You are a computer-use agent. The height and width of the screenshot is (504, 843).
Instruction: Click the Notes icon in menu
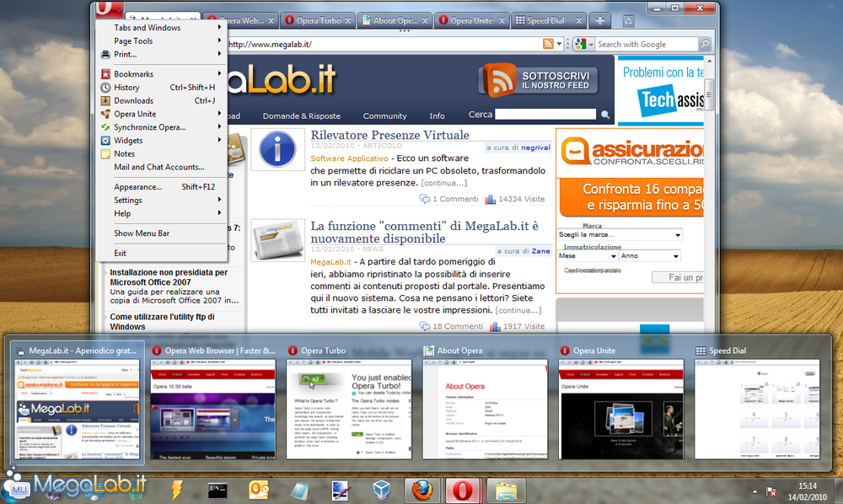click(x=105, y=153)
